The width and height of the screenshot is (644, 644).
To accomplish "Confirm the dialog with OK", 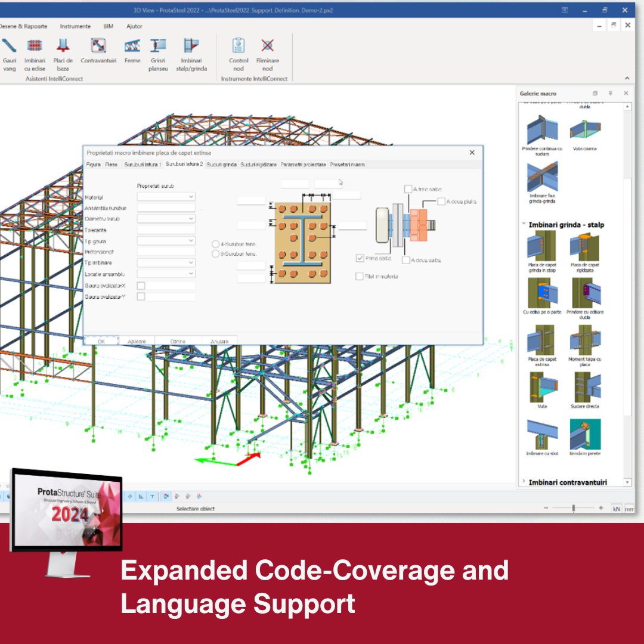I will pyautogui.click(x=101, y=341).
